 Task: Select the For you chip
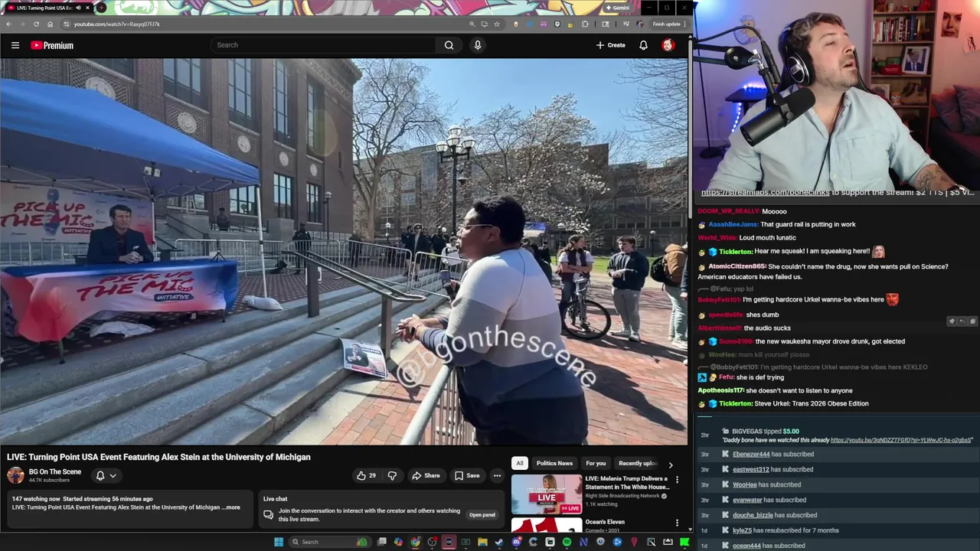(596, 463)
